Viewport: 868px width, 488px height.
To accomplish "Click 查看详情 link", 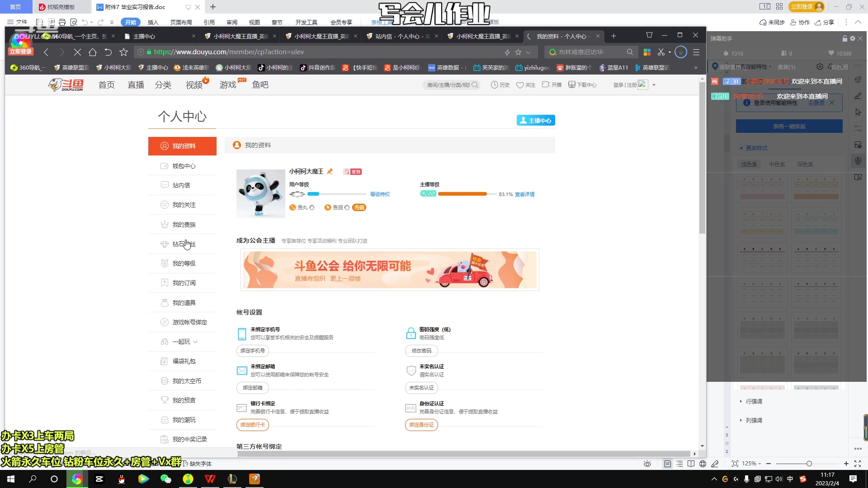I will (524, 194).
